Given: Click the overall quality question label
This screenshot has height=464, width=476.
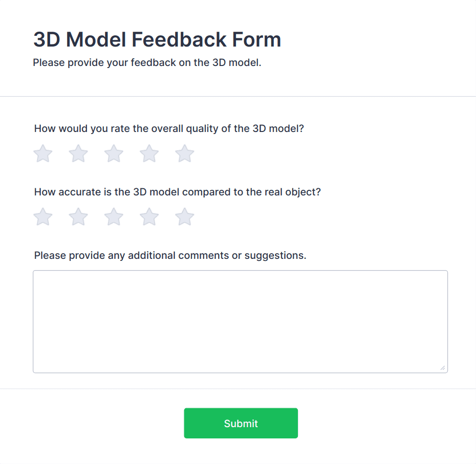Looking at the screenshot, I should [169, 128].
